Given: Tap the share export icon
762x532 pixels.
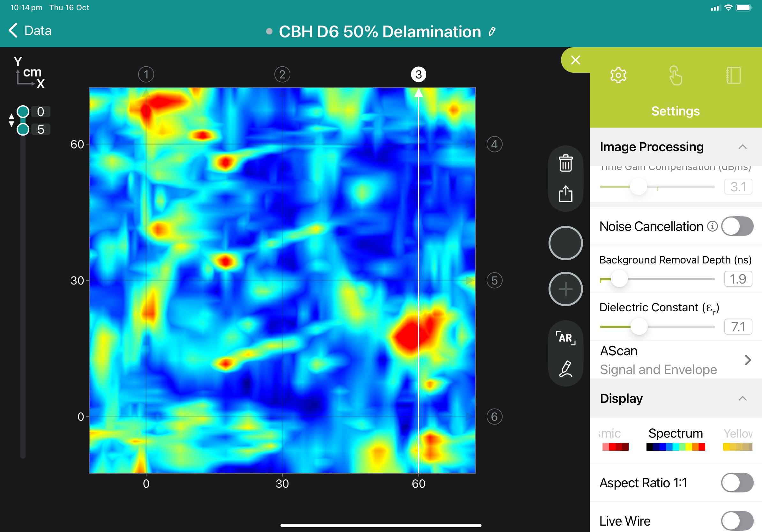Looking at the screenshot, I should (x=565, y=194).
